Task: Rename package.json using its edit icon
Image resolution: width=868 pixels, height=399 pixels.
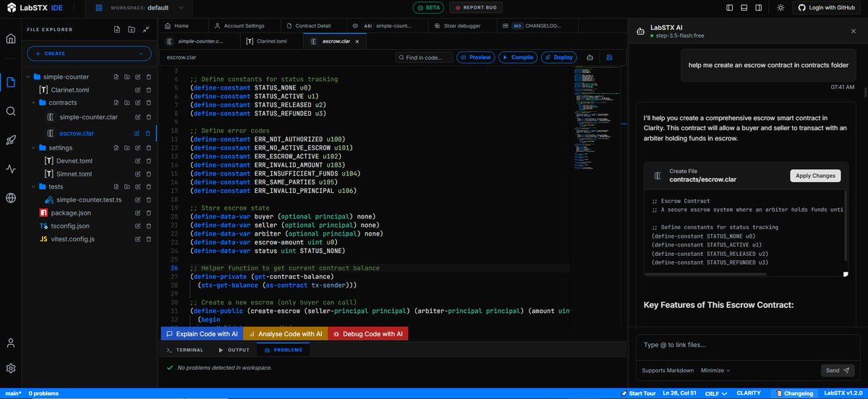Action: pyautogui.click(x=137, y=213)
